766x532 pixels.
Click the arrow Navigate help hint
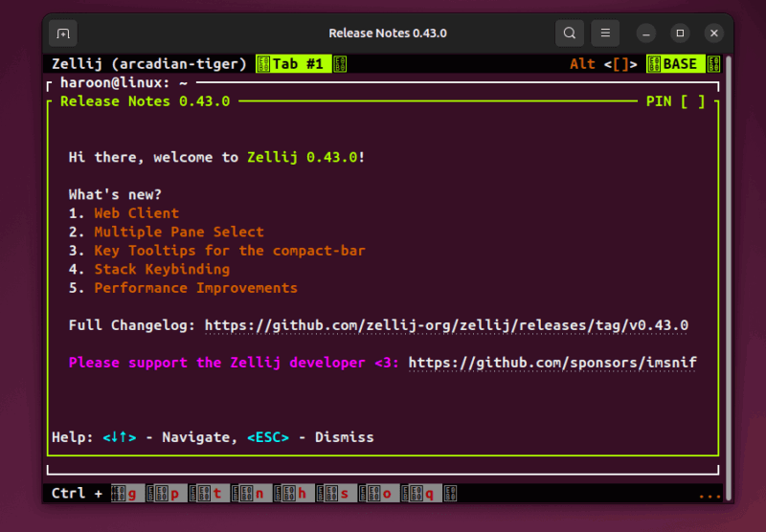169,437
